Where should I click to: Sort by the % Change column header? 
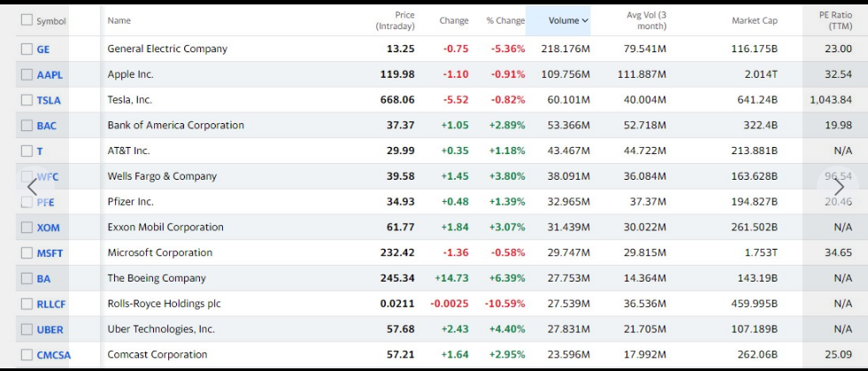click(505, 20)
